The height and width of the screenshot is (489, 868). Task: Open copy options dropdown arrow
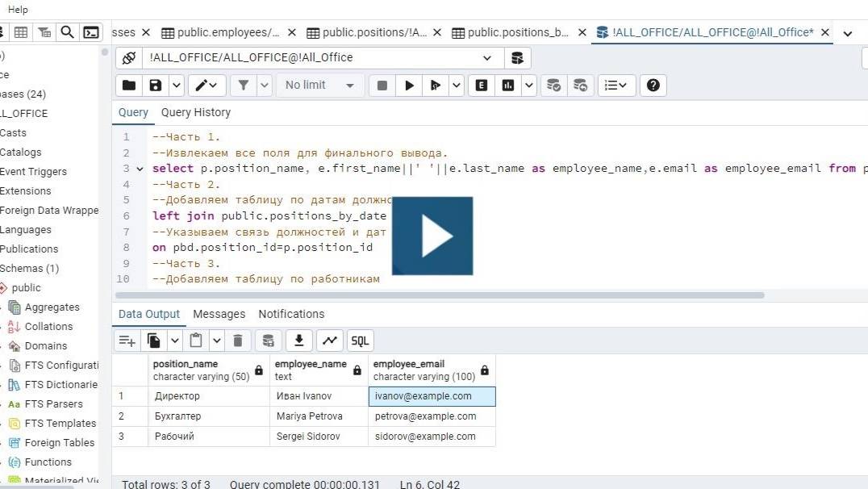[174, 341]
